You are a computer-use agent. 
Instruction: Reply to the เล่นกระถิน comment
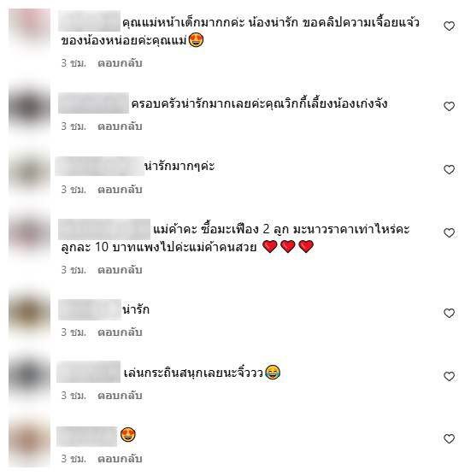click(120, 396)
